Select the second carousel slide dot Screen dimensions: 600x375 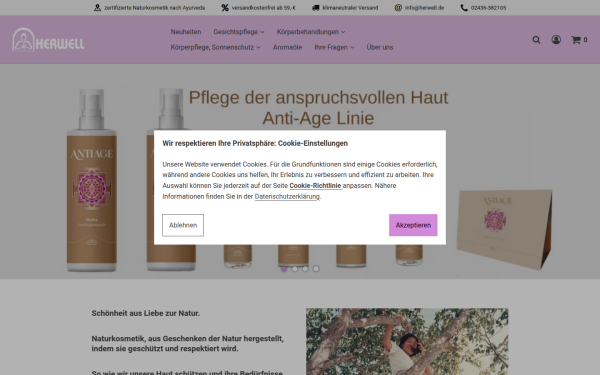point(295,269)
